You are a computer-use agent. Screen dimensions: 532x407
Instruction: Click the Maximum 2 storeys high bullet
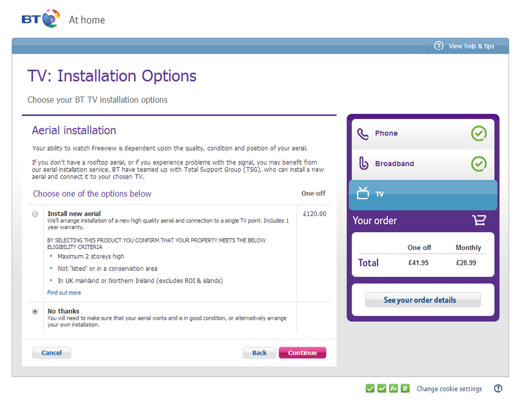point(91,256)
